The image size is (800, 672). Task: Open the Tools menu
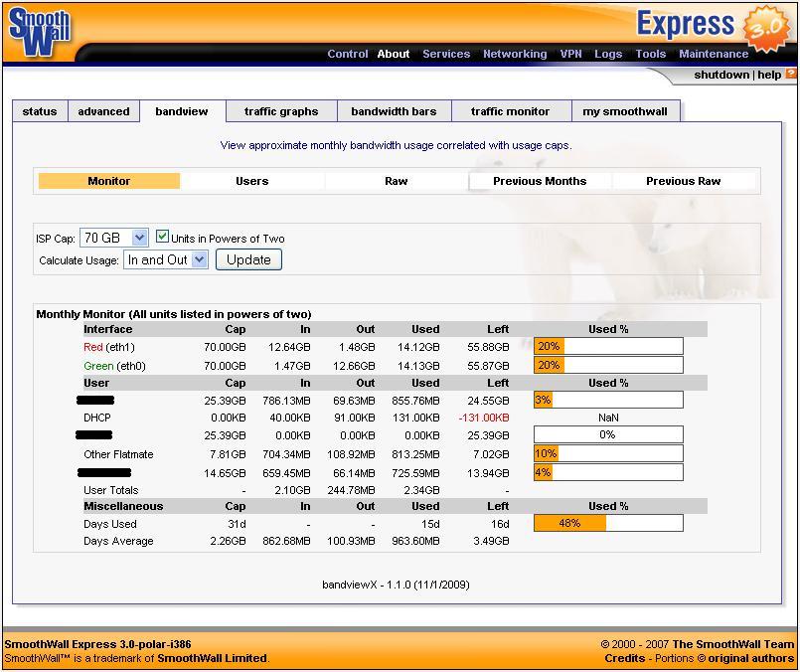coord(651,54)
